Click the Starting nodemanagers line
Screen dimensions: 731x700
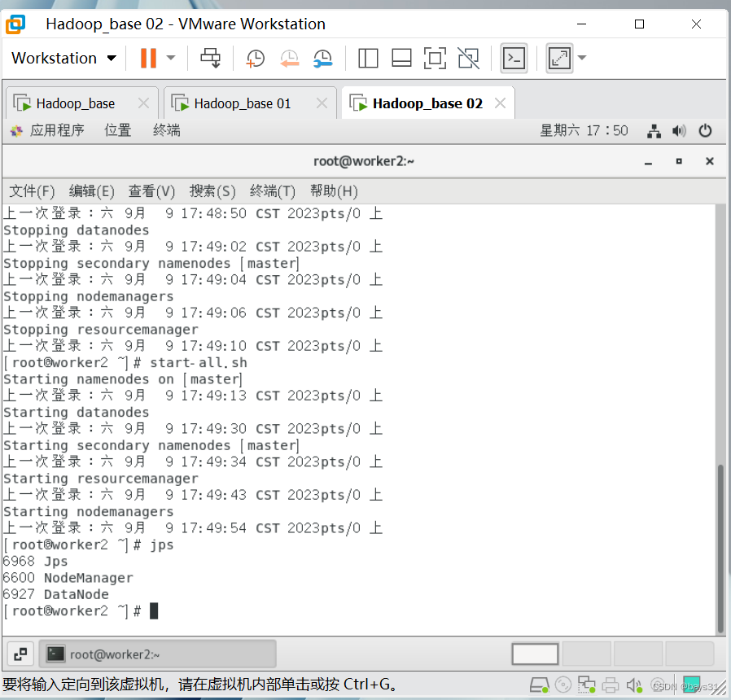pyautogui.click(x=89, y=511)
